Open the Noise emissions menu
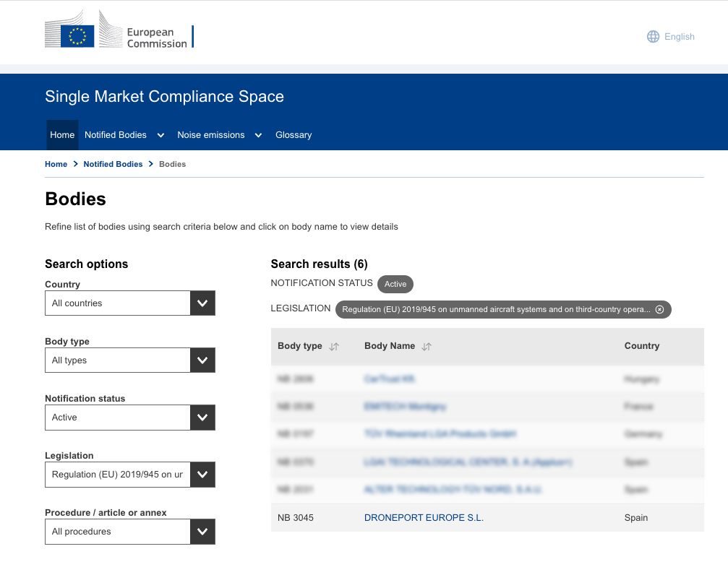Image resolution: width=728 pixels, height=562 pixels. [x=211, y=135]
